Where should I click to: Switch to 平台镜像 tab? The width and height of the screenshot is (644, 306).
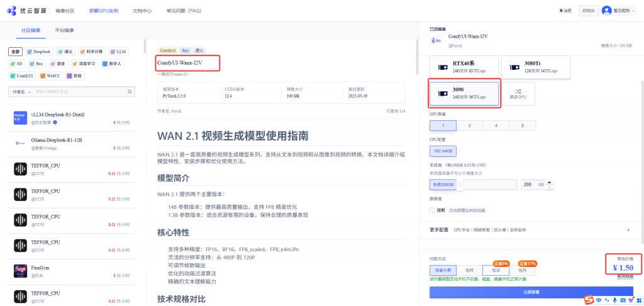coord(65,30)
